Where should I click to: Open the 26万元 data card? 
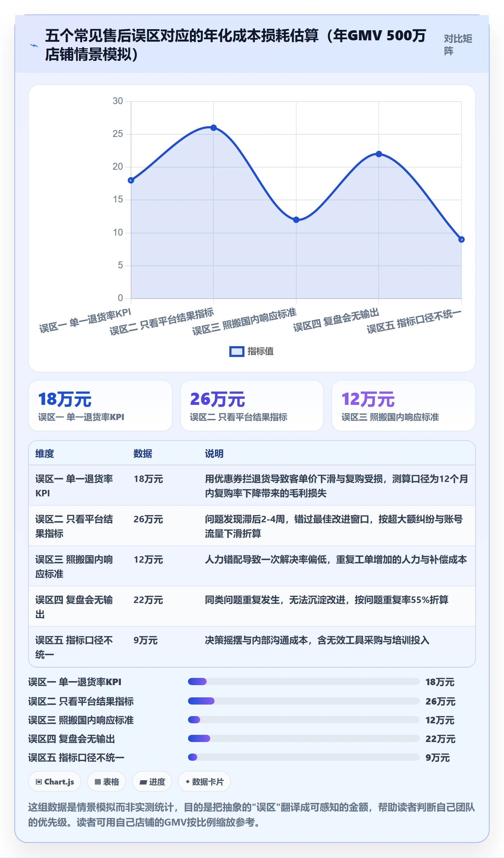pyautogui.click(x=252, y=406)
